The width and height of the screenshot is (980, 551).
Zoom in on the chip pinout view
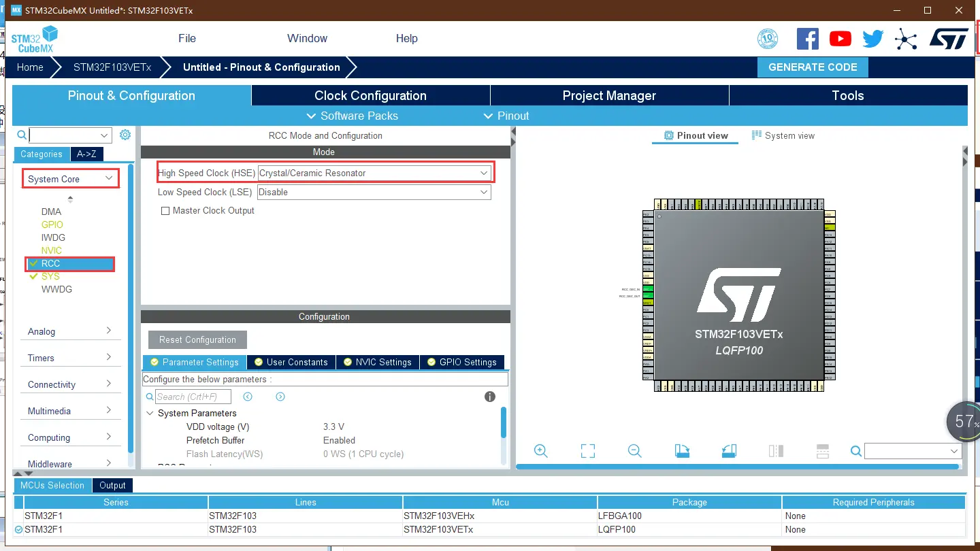(x=540, y=451)
